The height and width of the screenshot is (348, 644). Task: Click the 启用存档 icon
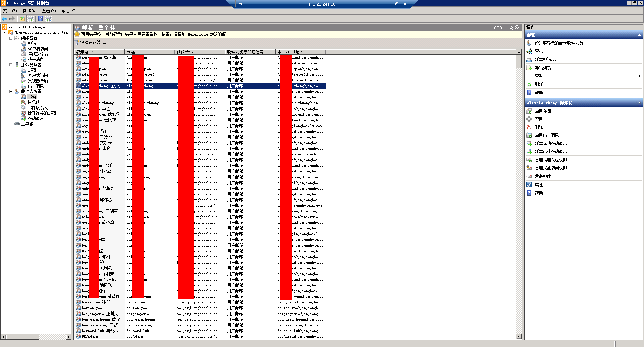click(529, 111)
